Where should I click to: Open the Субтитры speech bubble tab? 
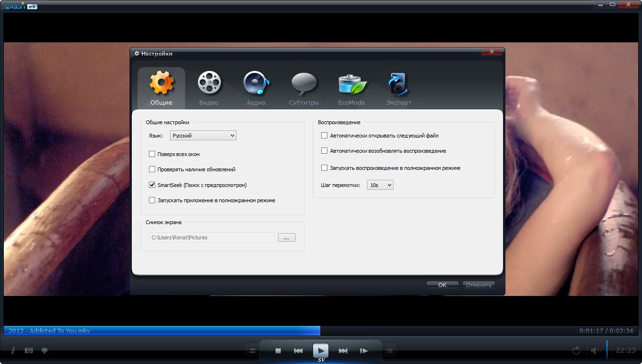(304, 88)
